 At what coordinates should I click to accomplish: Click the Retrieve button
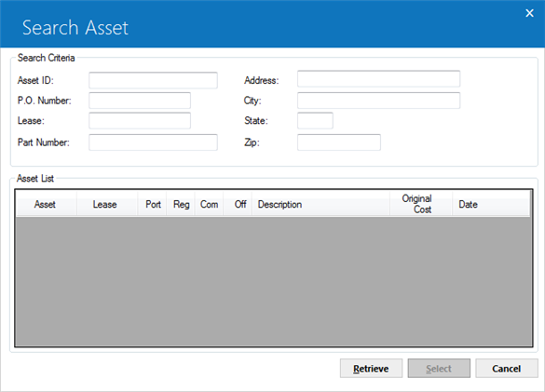click(x=371, y=369)
